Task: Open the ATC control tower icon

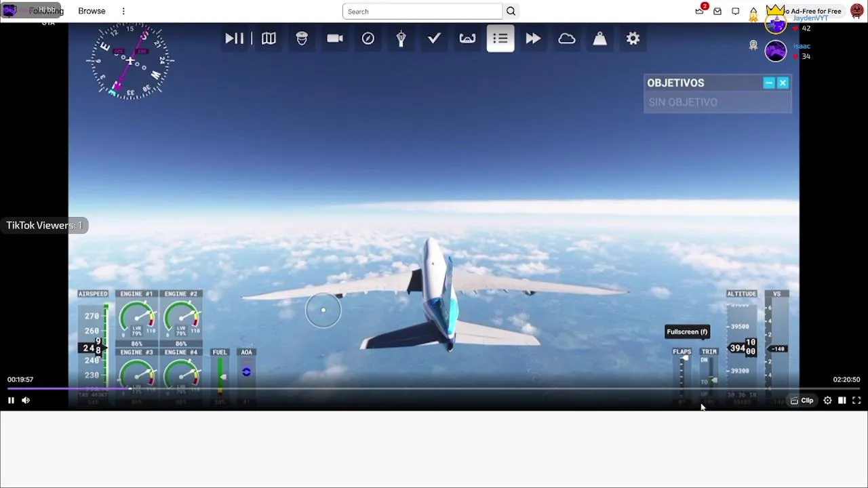Action: tap(401, 39)
